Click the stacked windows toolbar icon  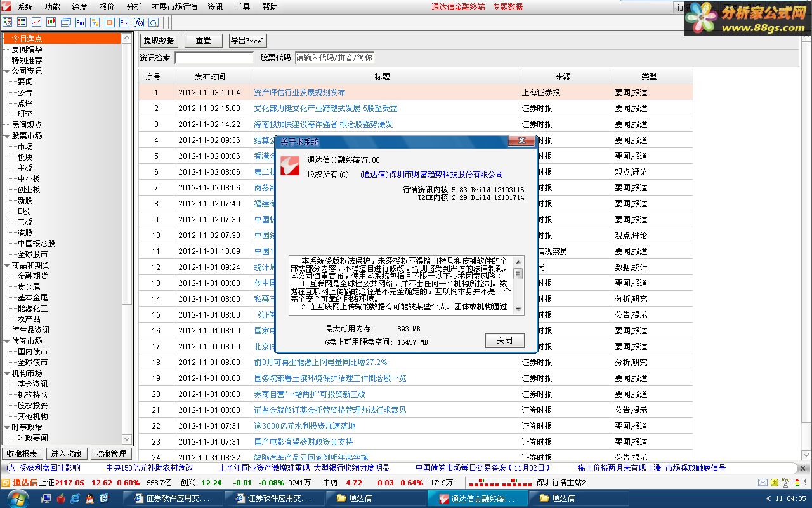point(66,22)
